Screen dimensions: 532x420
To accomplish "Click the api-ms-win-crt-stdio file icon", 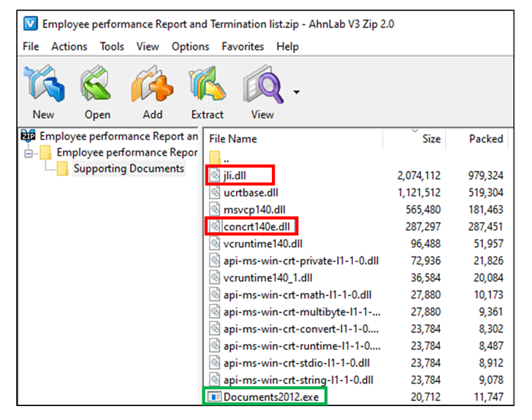I will [x=214, y=362].
